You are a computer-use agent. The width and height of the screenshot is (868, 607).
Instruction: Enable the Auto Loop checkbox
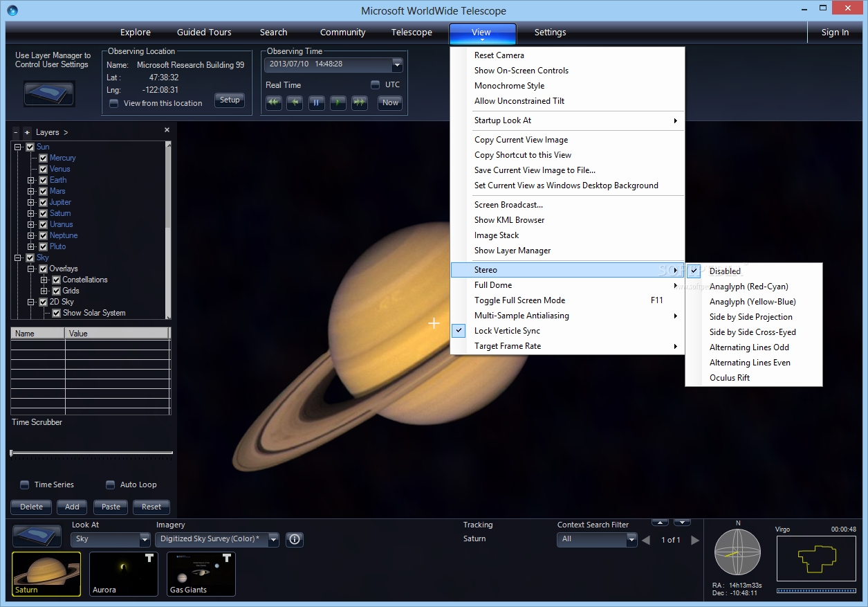pyautogui.click(x=110, y=484)
